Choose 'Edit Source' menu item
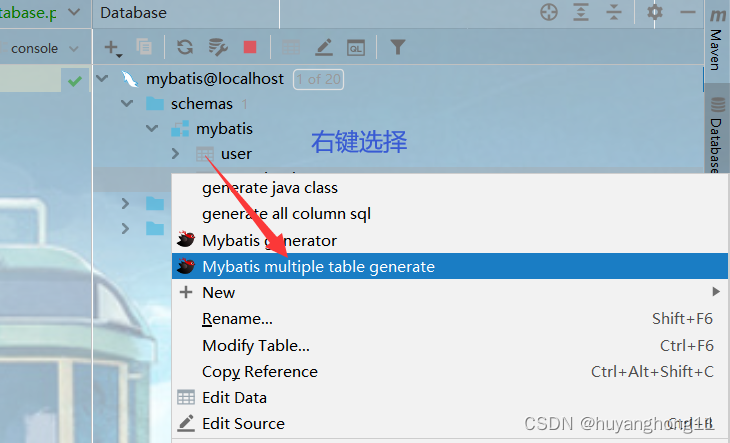 (450, 423)
